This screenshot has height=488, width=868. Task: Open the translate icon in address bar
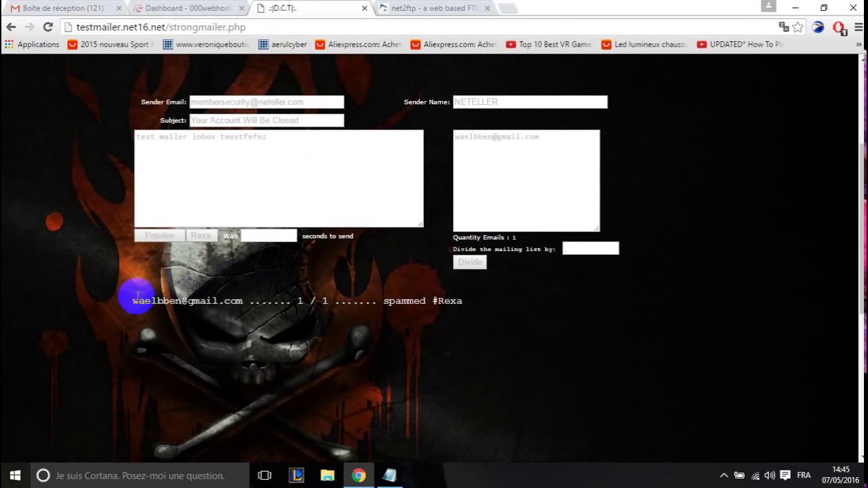[784, 27]
